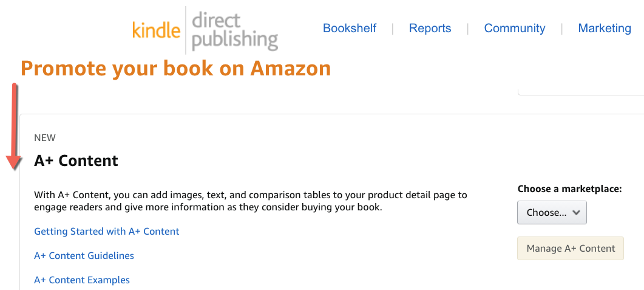Click the A+ Content description paragraph
Image resolution: width=644 pixels, height=290 pixels.
251,201
